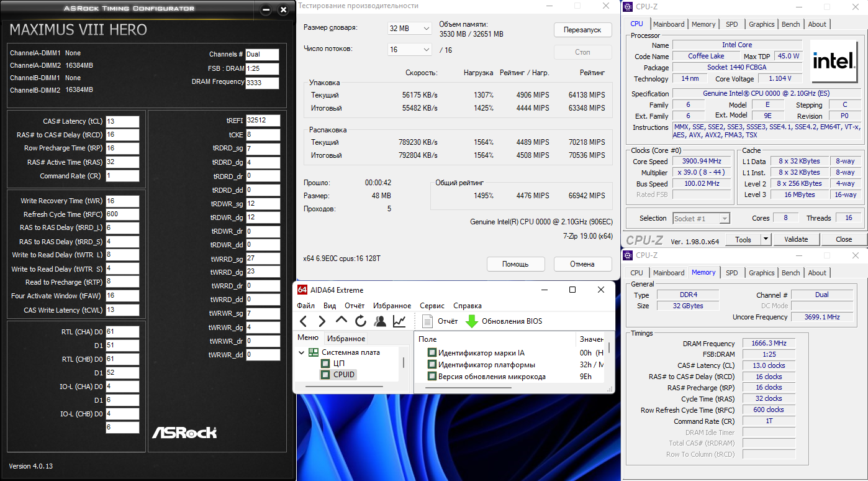The width and height of the screenshot is (868, 481).
Task: Click the report page icon in AIDA64
Action: 427,321
